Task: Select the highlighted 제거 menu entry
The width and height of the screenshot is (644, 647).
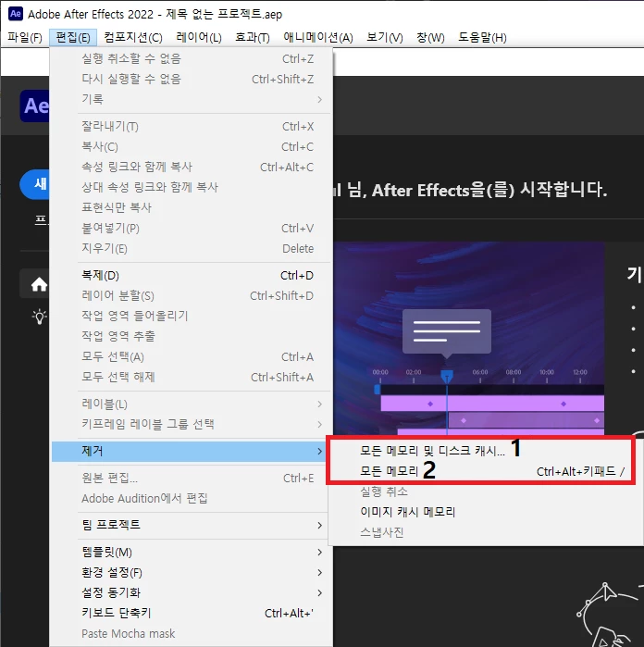Action: 191,451
